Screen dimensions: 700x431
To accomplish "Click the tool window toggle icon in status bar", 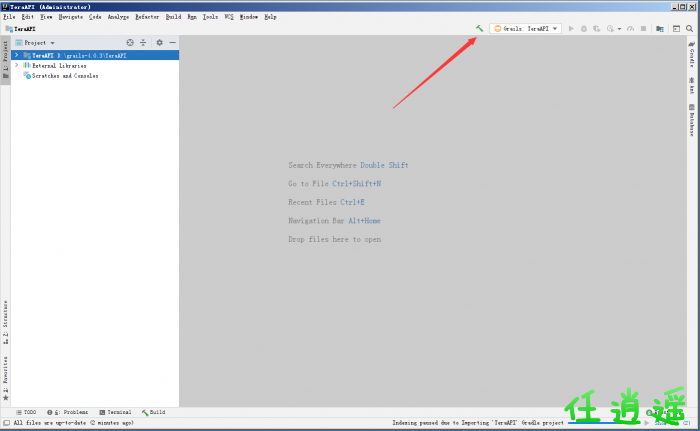I will pyautogui.click(x=6, y=423).
